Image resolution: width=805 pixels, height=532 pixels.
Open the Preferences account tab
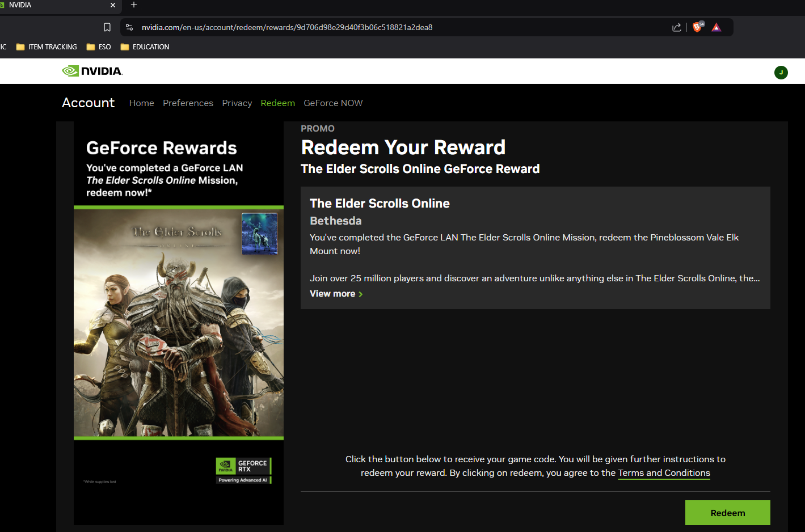[188, 103]
